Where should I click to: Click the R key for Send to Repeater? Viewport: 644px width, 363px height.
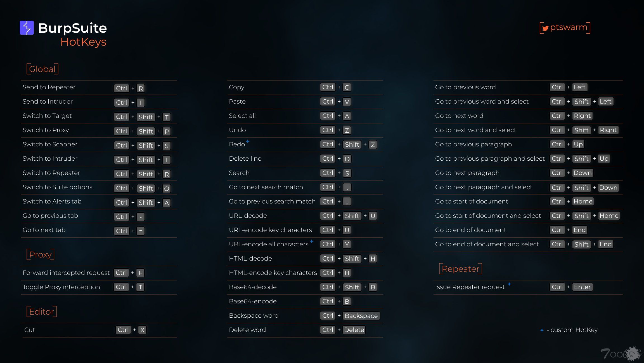pos(141,88)
